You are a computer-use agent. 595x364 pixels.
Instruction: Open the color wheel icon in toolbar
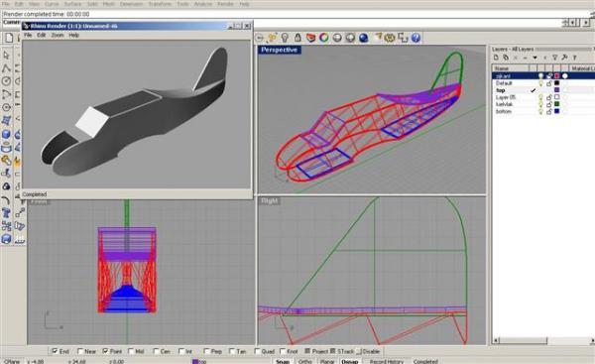pos(323,38)
